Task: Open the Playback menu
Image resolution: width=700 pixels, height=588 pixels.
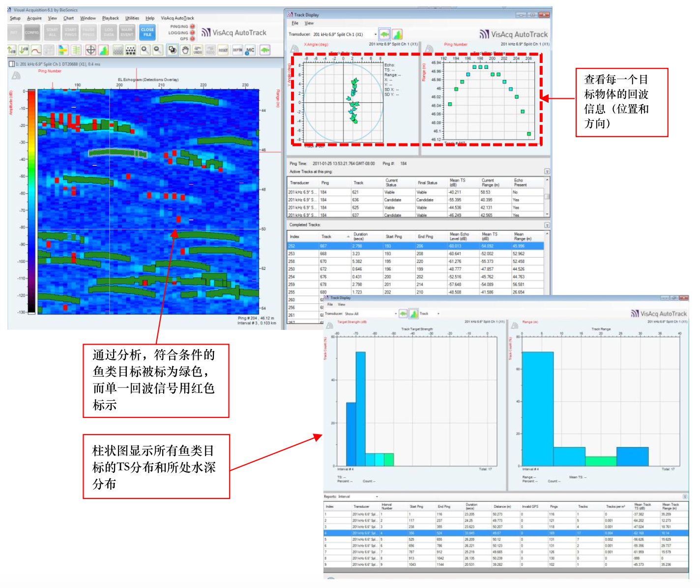Action: click(x=110, y=18)
